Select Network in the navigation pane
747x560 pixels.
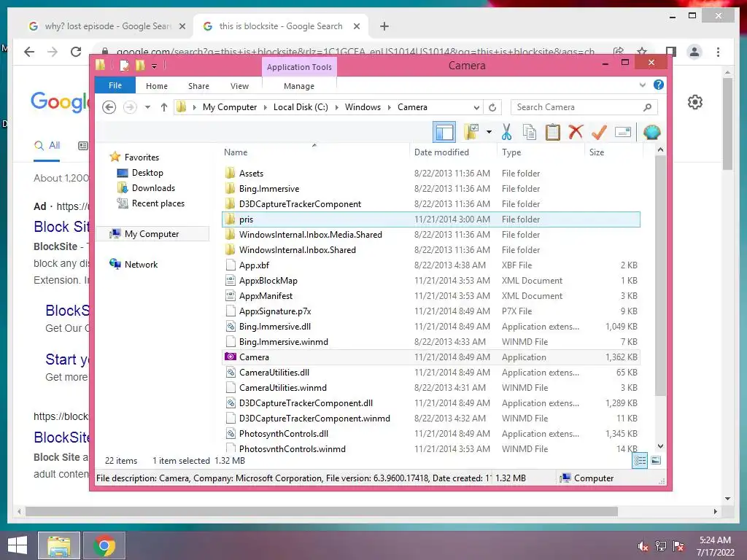[x=141, y=264]
